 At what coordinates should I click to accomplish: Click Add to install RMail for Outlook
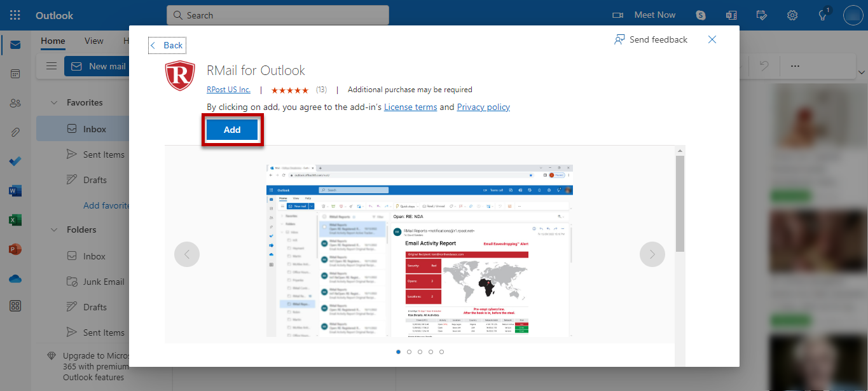click(x=232, y=129)
